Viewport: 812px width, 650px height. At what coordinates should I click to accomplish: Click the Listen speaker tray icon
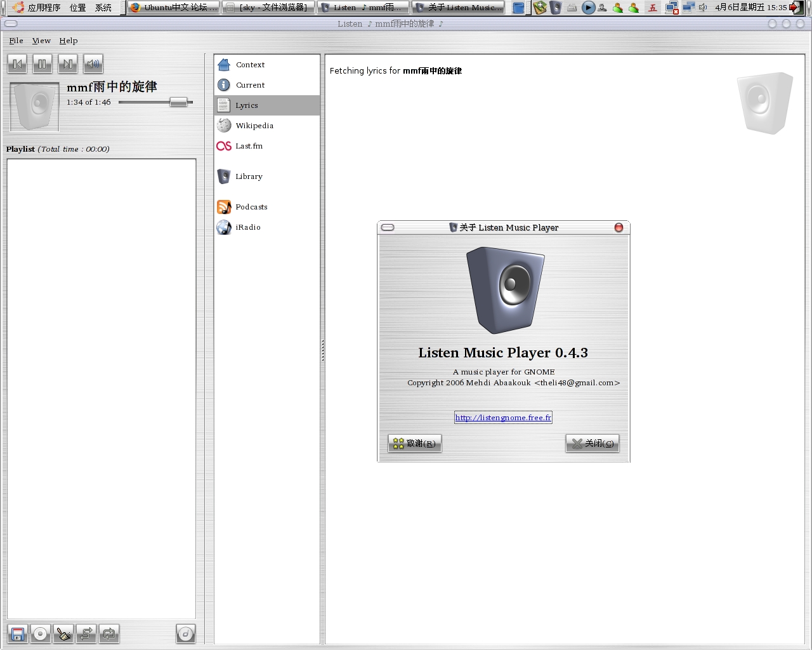[556, 8]
